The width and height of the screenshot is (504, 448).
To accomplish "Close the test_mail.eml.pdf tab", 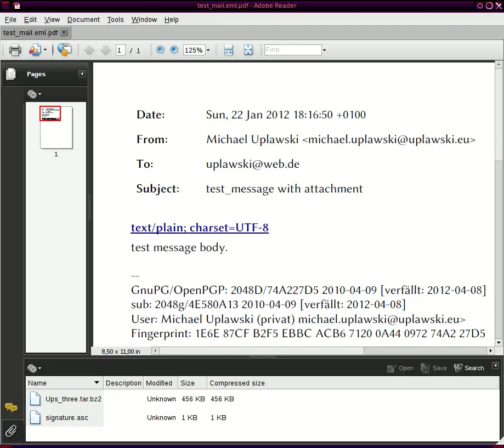I will tap(64, 32).
